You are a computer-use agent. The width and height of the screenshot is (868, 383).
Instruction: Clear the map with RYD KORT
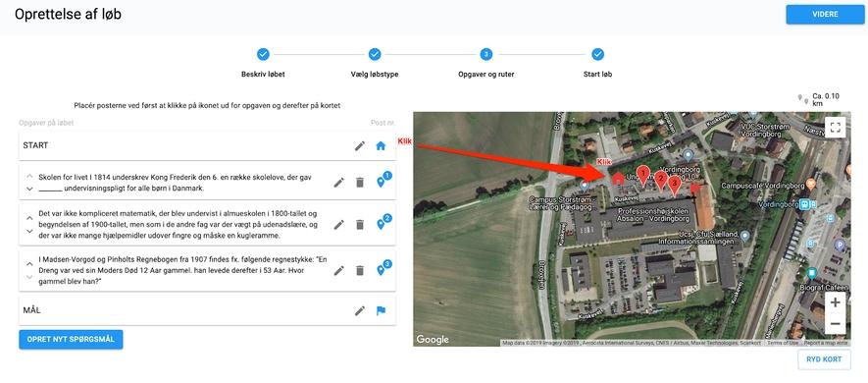[x=824, y=359]
